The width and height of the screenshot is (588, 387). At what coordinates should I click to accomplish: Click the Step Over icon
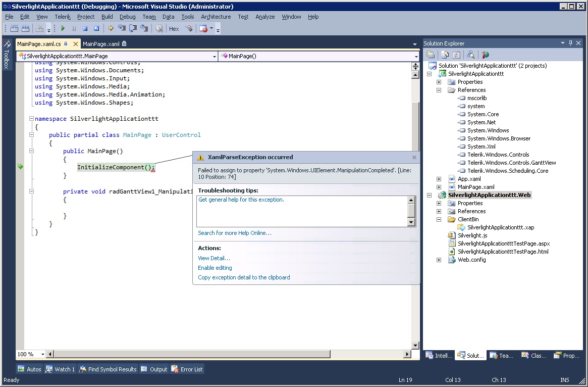coord(133,29)
